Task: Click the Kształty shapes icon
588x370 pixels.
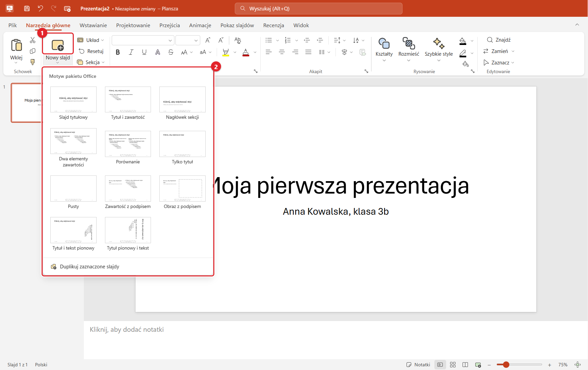Action: [384, 43]
